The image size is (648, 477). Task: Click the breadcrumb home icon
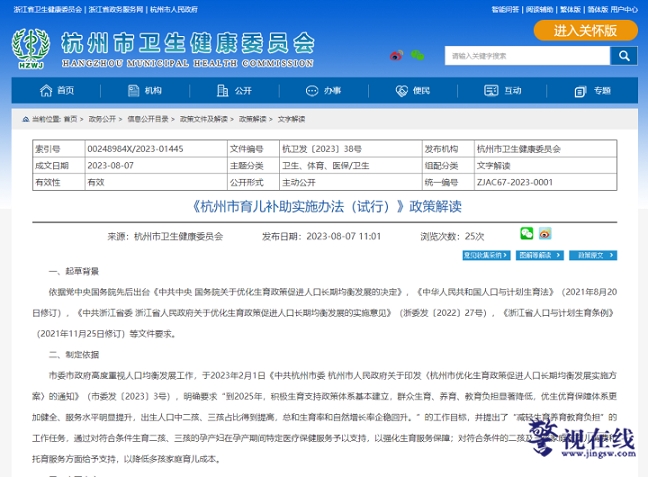[x=26, y=119]
